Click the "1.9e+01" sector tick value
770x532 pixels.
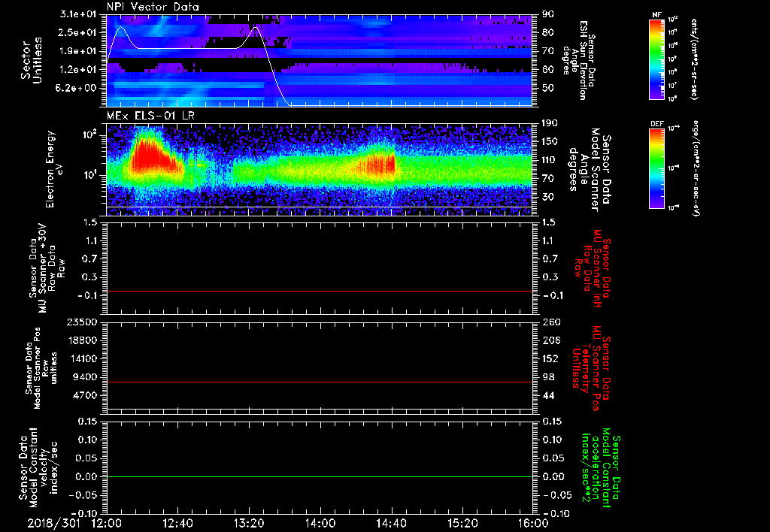[x=77, y=51]
